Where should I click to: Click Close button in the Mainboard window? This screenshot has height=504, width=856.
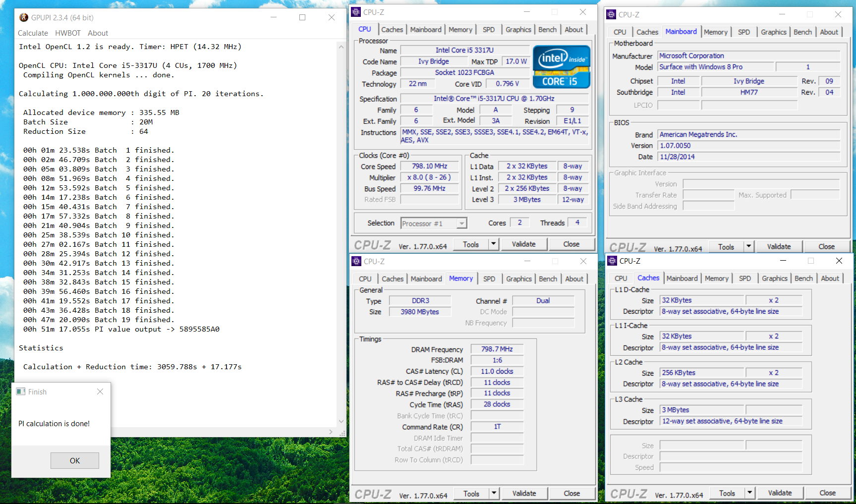click(x=826, y=246)
